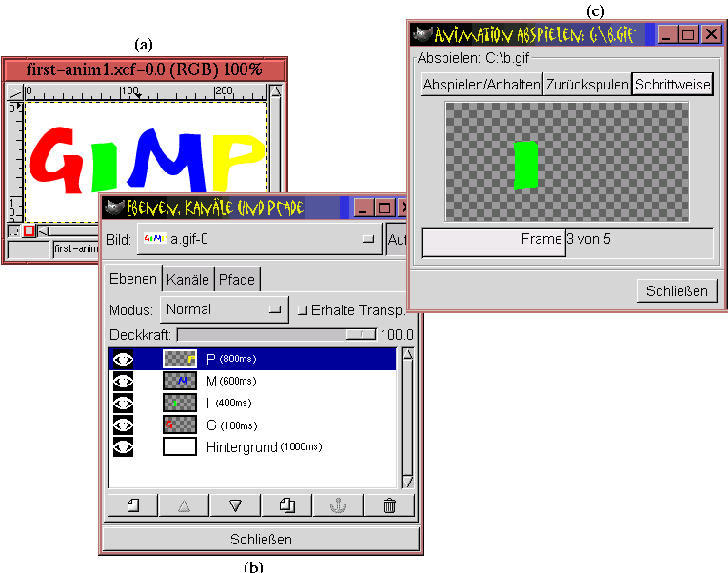Click the M layer thumbnail preview
Viewport: 728px width, 573px height.
(x=180, y=381)
